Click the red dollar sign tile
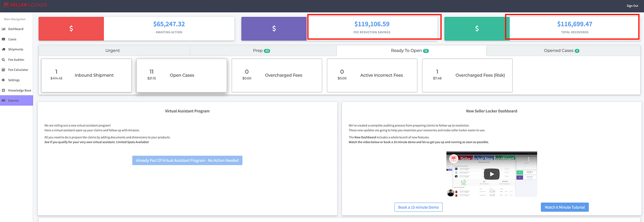The width and height of the screenshot is (644, 222). click(x=71, y=29)
